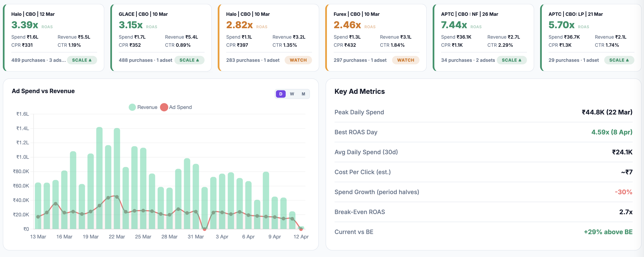
Task: Click Revenue ₹5.5L on Halo 12 Mar card
Action: click(x=74, y=37)
